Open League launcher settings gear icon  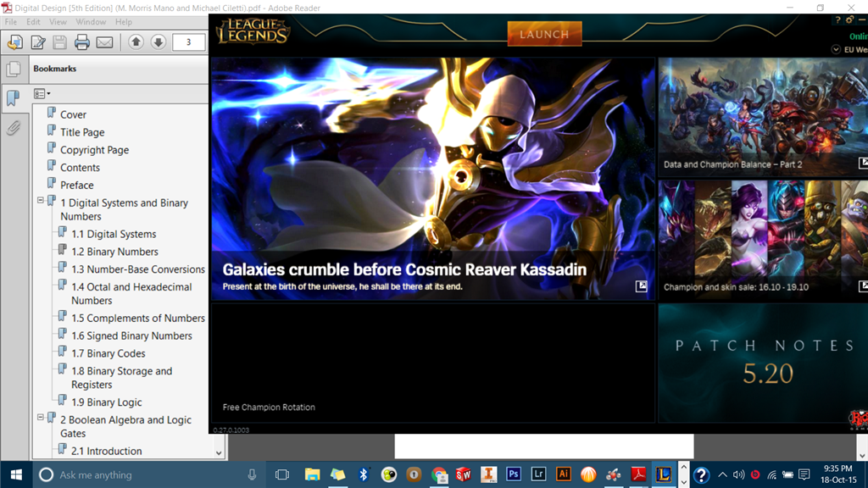pos(849,20)
